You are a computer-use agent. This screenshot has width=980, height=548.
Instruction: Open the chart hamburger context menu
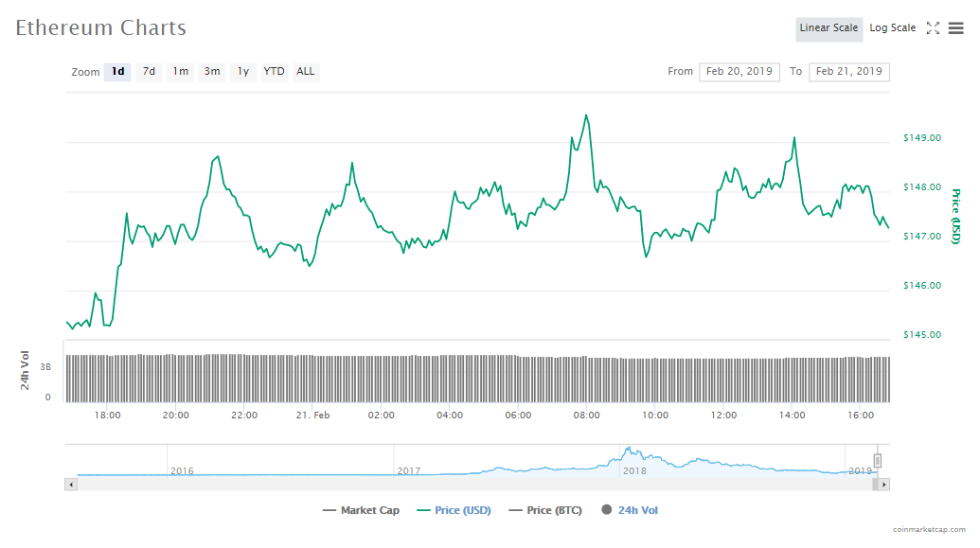coord(955,28)
